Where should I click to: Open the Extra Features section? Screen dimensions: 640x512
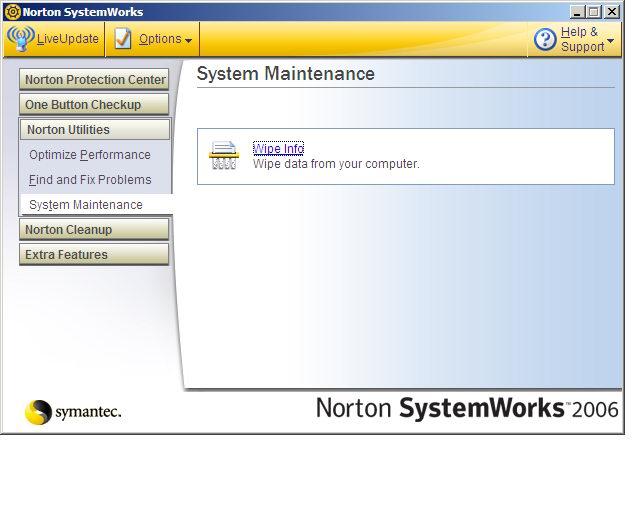(94, 254)
